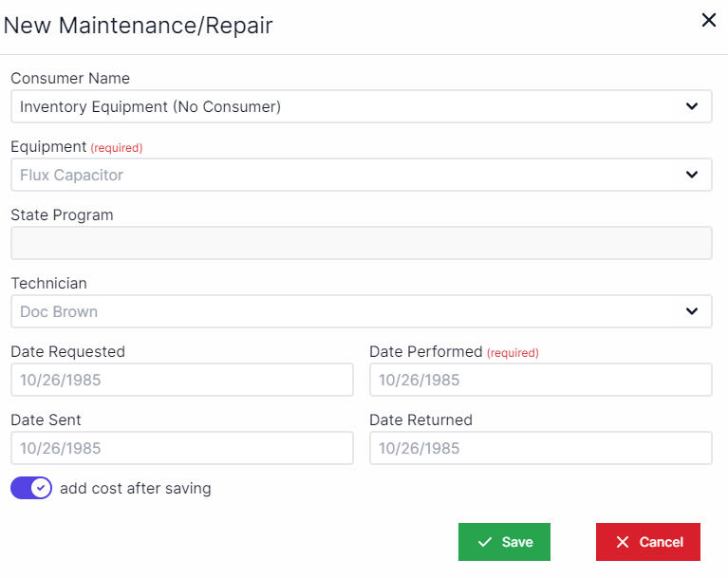Screen dimensions: 728x578
Task: Click the Consumer Name label text
Action: [70, 79]
